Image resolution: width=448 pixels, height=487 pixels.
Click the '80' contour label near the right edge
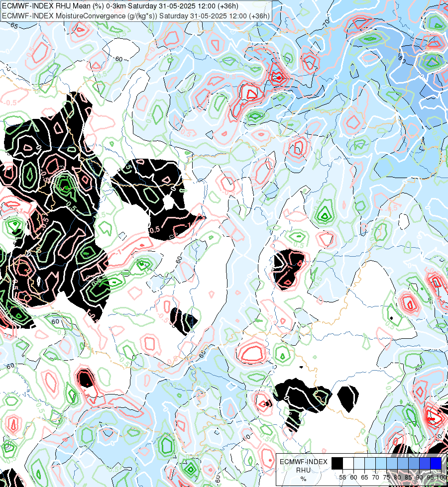coord(401,59)
